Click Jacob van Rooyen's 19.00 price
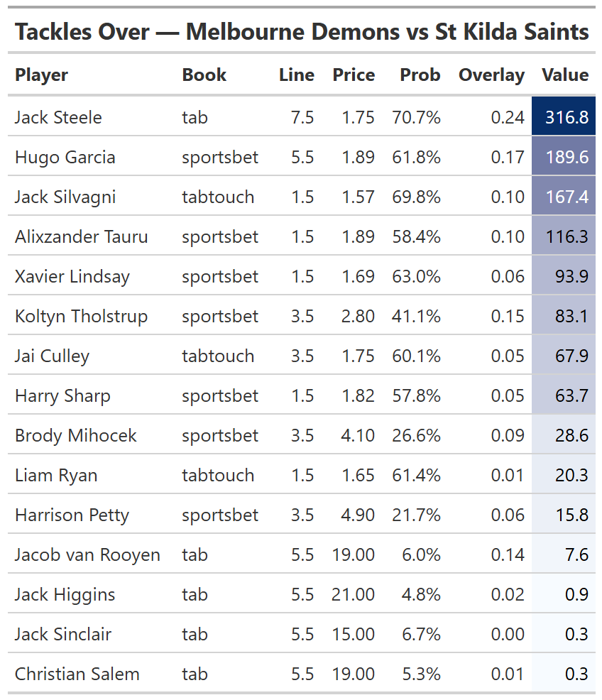The height and width of the screenshot is (700, 602). (x=353, y=554)
